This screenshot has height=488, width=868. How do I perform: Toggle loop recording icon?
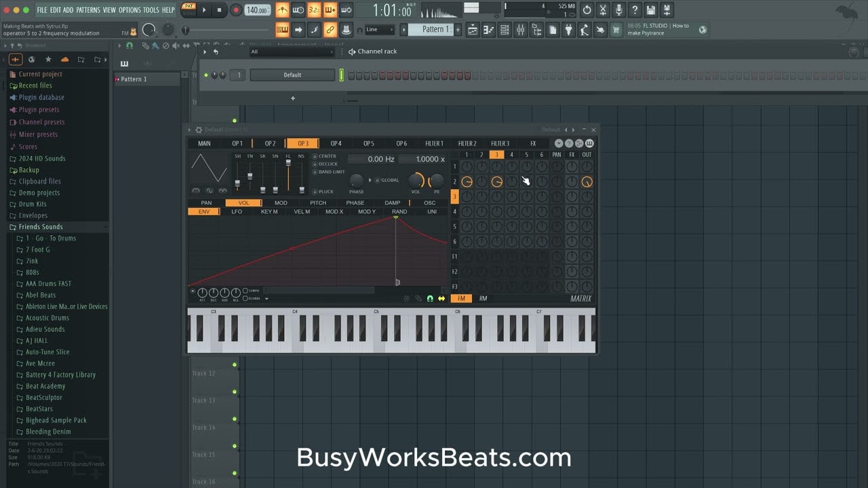click(x=346, y=10)
